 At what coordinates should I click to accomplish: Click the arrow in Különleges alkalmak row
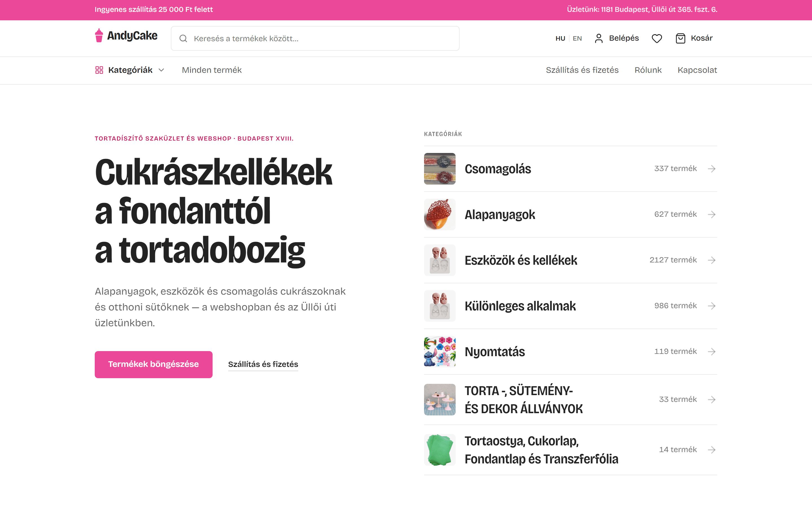click(712, 306)
